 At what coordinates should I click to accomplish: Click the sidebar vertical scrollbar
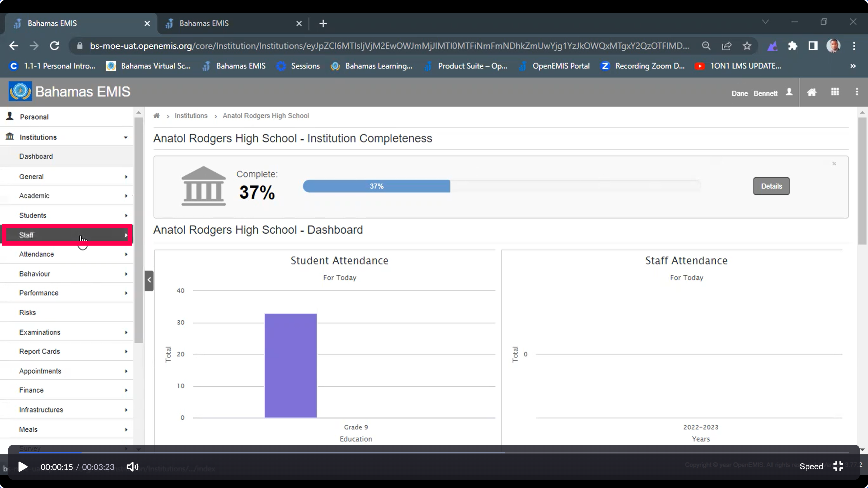(139, 231)
